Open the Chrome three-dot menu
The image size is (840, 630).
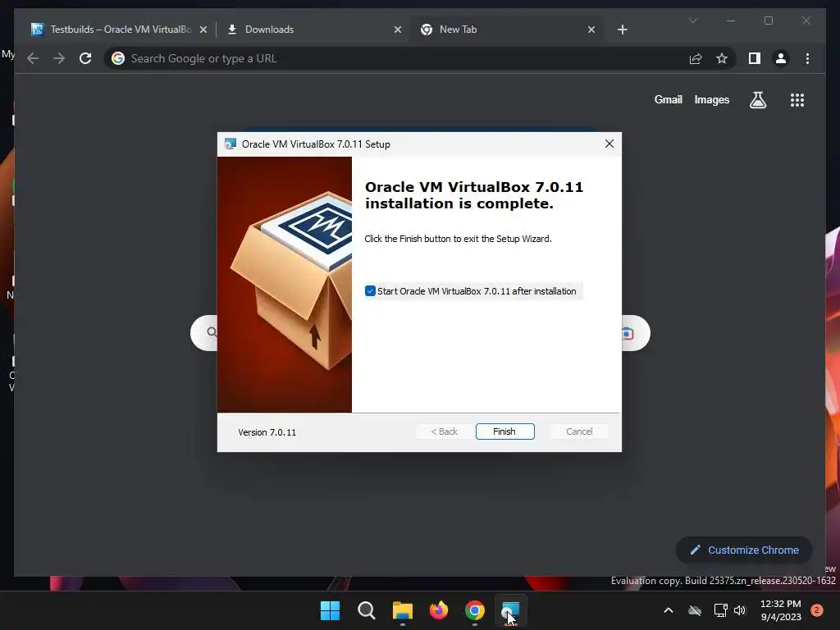point(807,58)
